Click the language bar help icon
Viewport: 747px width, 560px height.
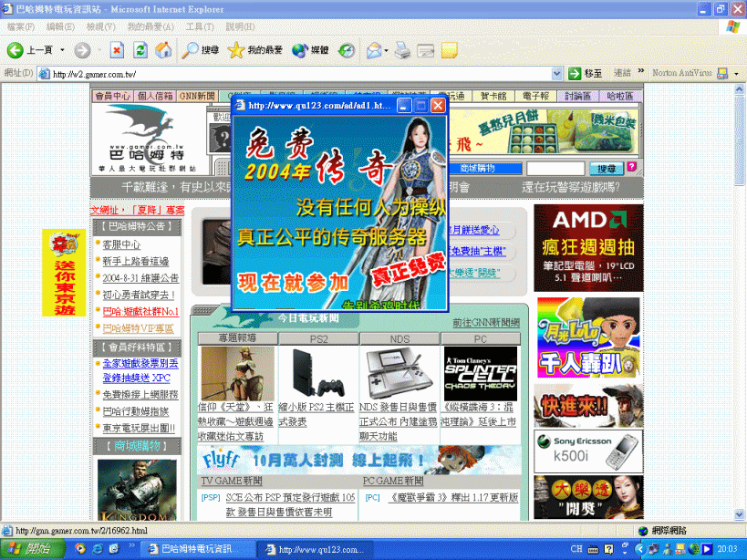pyautogui.click(x=608, y=550)
